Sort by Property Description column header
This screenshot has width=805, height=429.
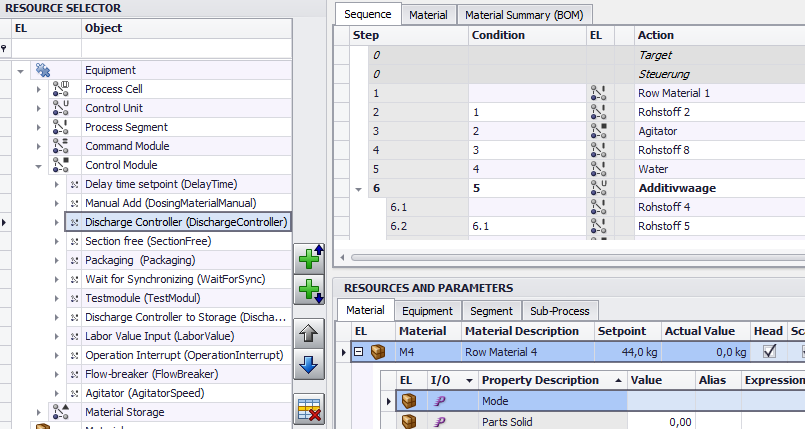[552, 380]
